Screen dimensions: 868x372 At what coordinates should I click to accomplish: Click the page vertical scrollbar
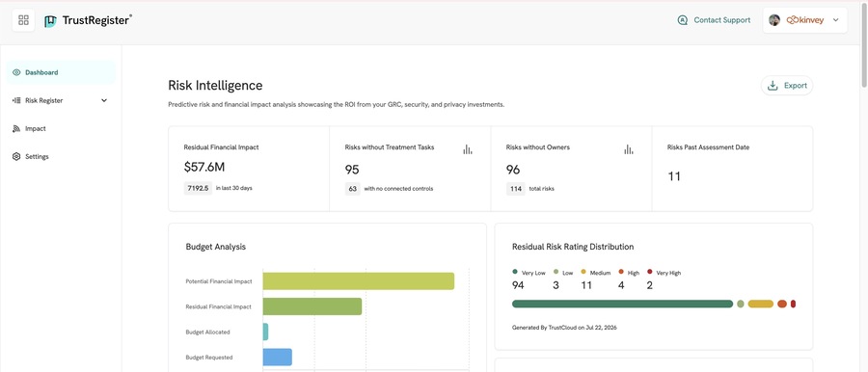[865, 44]
